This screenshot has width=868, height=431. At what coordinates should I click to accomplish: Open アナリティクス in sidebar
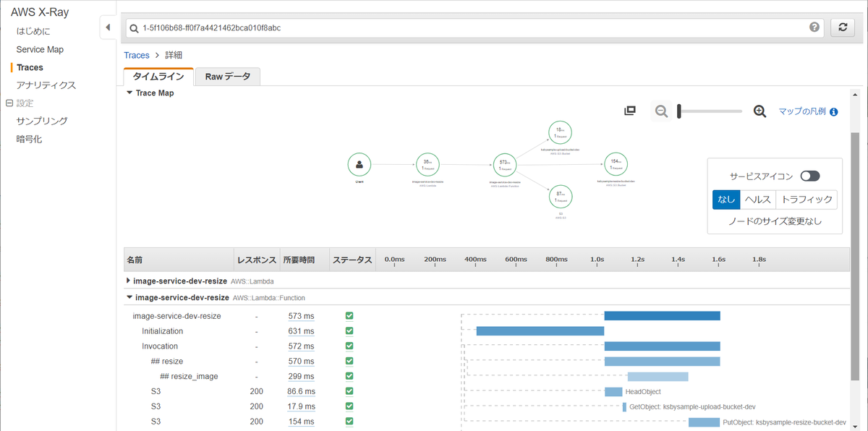(46, 85)
